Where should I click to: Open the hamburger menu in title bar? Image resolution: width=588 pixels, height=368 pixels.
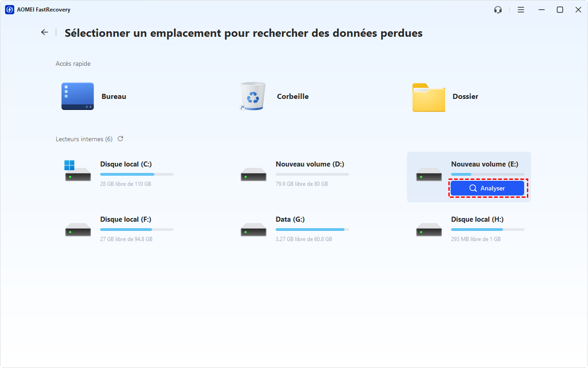coord(521,10)
